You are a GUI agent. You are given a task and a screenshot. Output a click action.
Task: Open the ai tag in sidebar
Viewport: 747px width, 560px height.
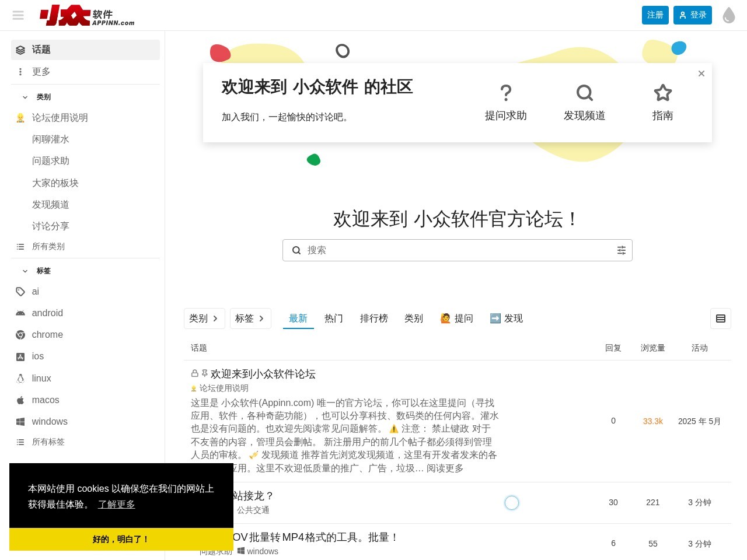pos(85,291)
